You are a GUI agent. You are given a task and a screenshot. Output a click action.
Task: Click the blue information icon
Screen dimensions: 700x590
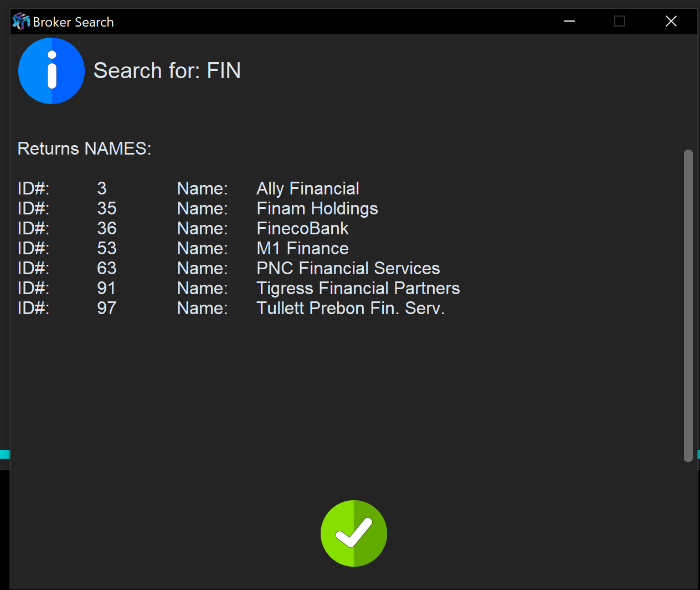[x=52, y=71]
